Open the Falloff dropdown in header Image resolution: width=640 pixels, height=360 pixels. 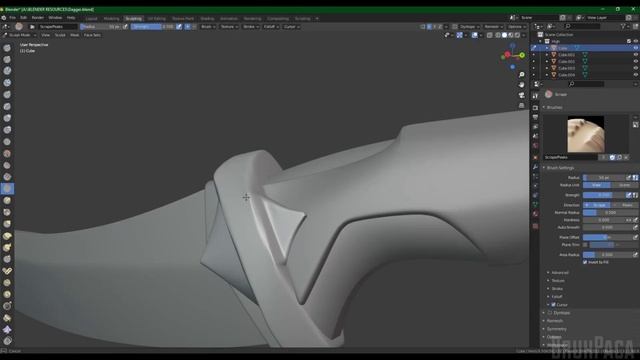271,27
